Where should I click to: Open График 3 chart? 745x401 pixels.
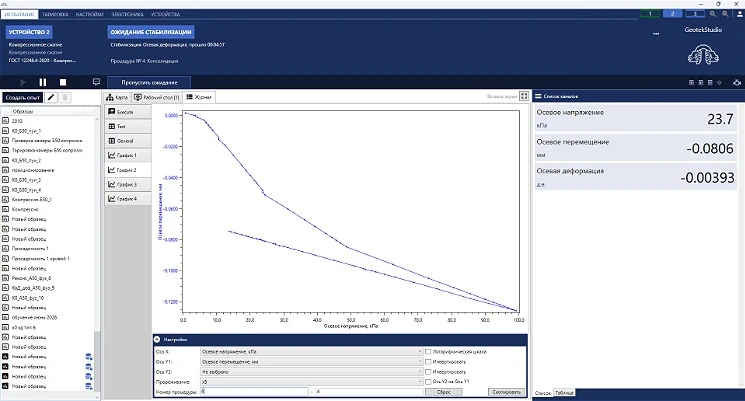click(x=128, y=184)
